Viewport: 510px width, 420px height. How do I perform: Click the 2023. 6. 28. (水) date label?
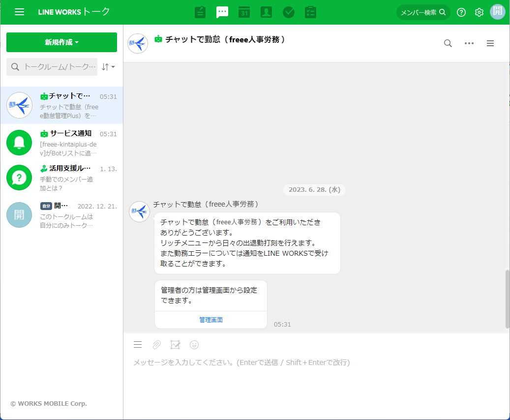pyautogui.click(x=315, y=190)
